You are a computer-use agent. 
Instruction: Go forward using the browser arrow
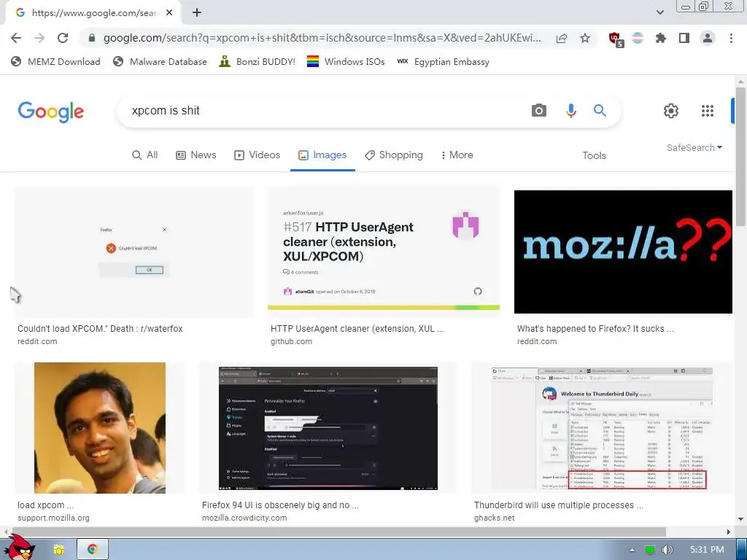pyautogui.click(x=39, y=38)
